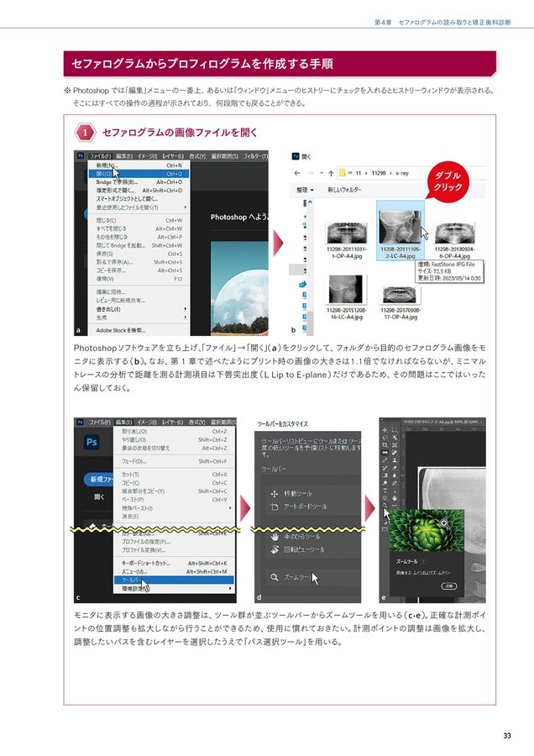This screenshot has height=756, width=534.
Task: Click the move tool icon beside 移動ツール in panel d
Action: click(275, 494)
